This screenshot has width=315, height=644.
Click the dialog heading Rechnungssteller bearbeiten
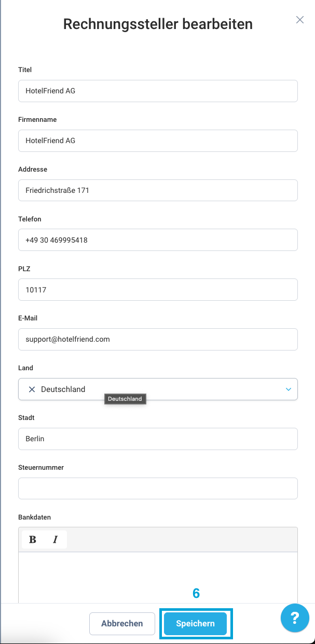point(158,24)
